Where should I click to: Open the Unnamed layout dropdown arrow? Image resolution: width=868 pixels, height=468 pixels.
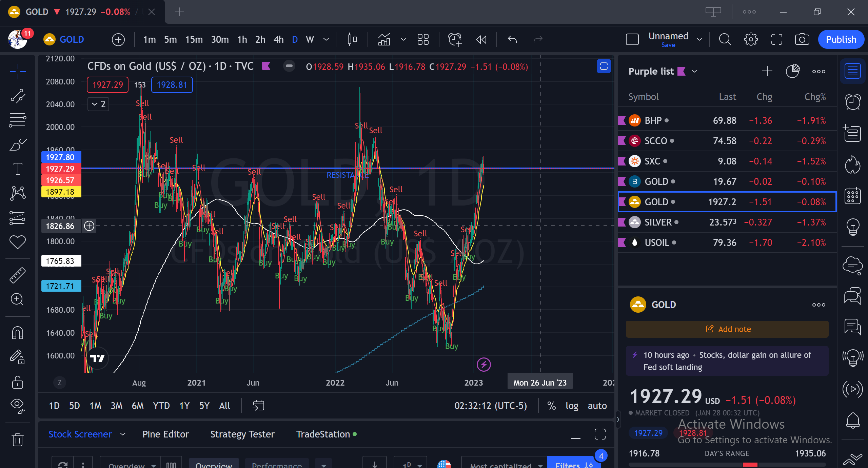[699, 40]
